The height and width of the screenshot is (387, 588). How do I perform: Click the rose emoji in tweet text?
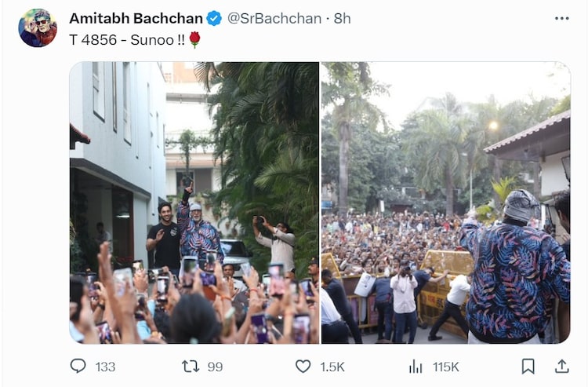pyautogui.click(x=194, y=40)
